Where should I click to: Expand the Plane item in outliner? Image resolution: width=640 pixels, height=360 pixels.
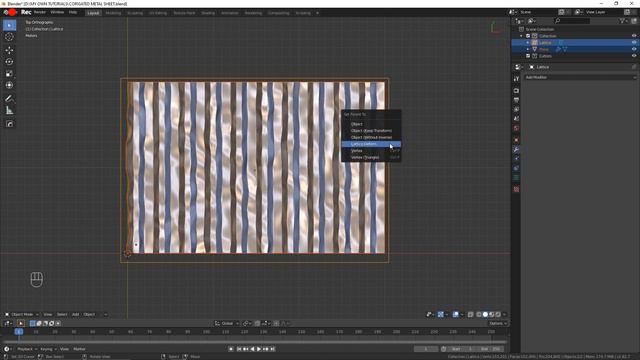(x=528, y=49)
